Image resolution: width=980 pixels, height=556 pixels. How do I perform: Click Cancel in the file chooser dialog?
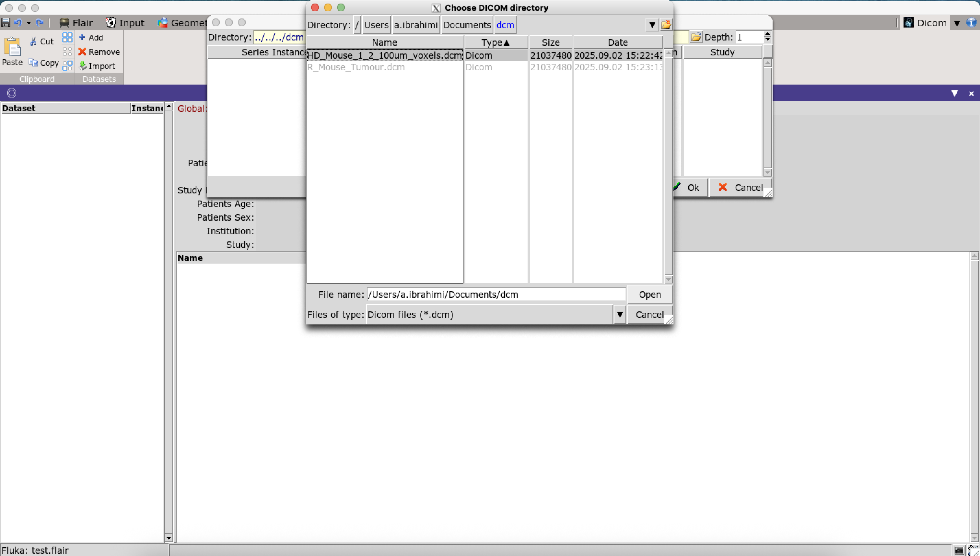tap(649, 315)
